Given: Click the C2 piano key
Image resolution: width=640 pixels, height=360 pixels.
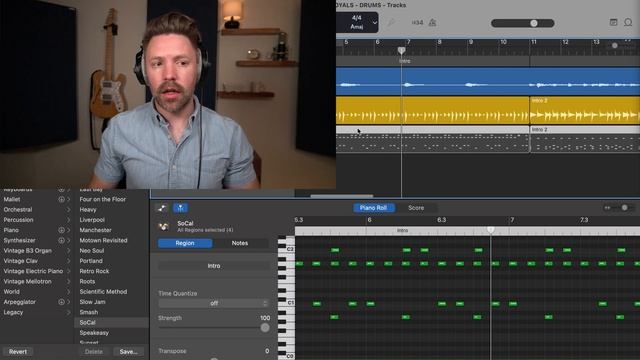Looking at the screenshot, I should (287, 249).
